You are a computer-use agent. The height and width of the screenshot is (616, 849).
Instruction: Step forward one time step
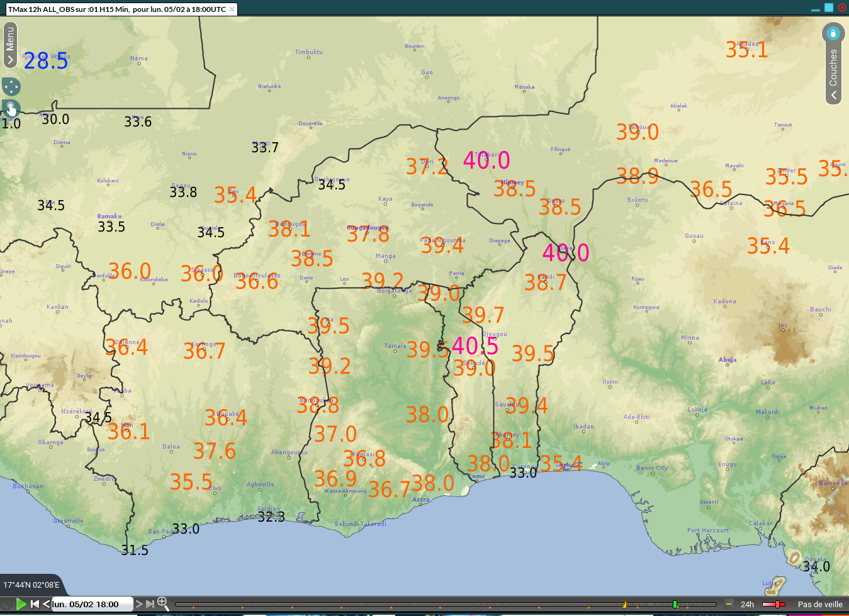point(139,604)
